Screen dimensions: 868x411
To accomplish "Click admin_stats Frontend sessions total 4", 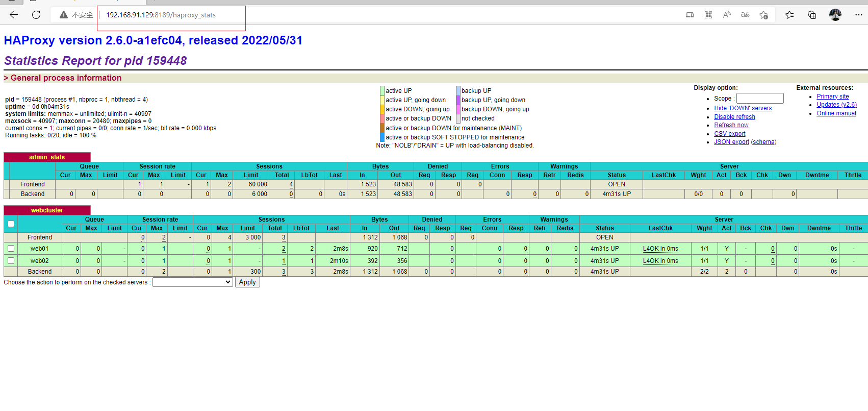I will tap(291, 184).
